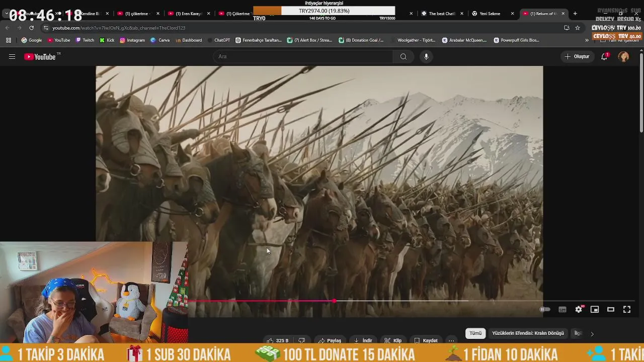Toggle subtitles on the player
This screenshot has height=362, width=644.
pyautogui.click(x=562, y=310)
